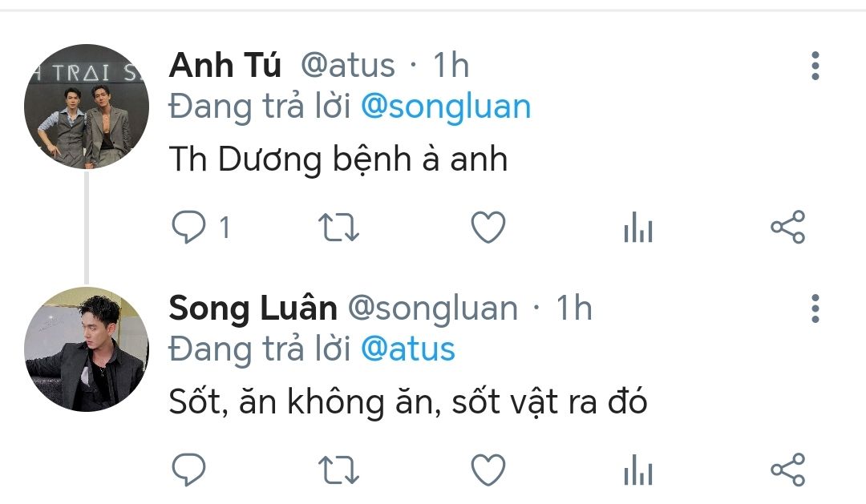Reply to Anh Tú's tweet
The height and width of the screenshot is (504, 866).
[189, 228]
